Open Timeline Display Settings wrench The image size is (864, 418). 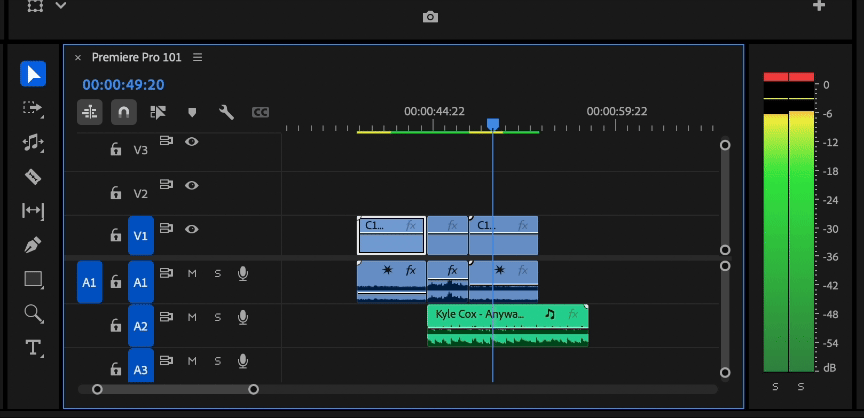pos(226,112)
